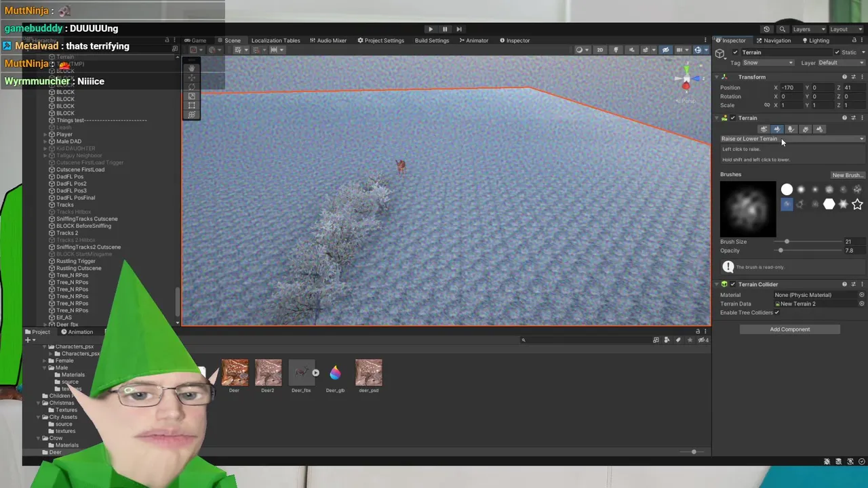Collapse the Transform component
868x488 pixels.
tap(717, 77)
